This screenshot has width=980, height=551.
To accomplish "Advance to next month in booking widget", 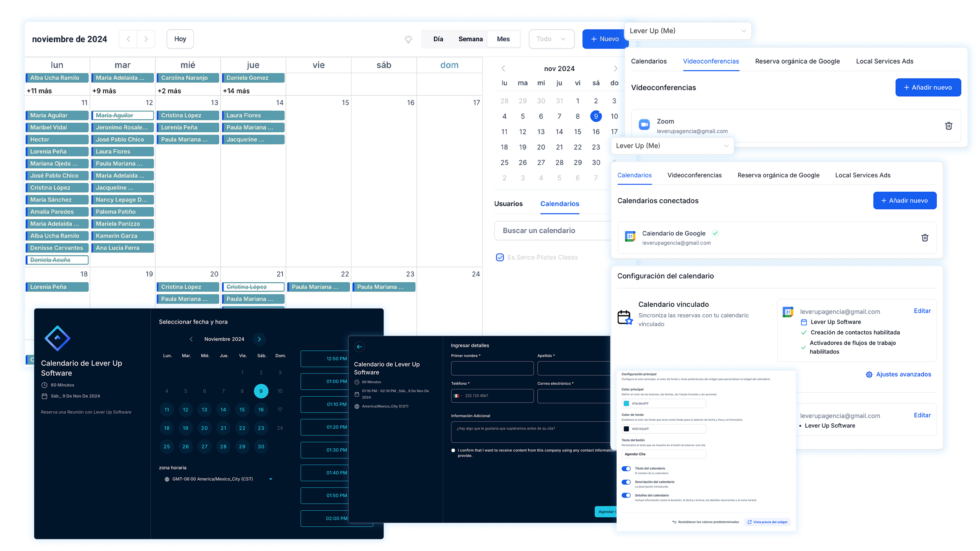I will point(260,339).
